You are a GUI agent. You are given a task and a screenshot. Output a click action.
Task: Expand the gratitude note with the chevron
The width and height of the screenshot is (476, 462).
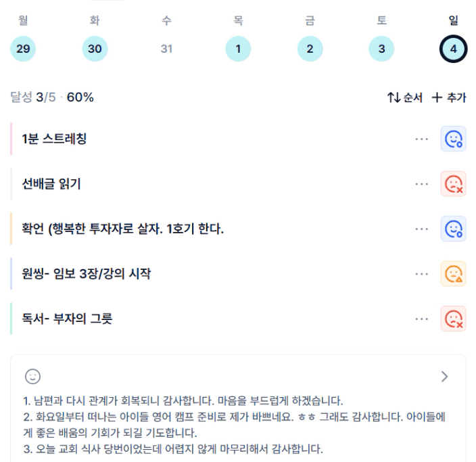[x=444, y=377]
